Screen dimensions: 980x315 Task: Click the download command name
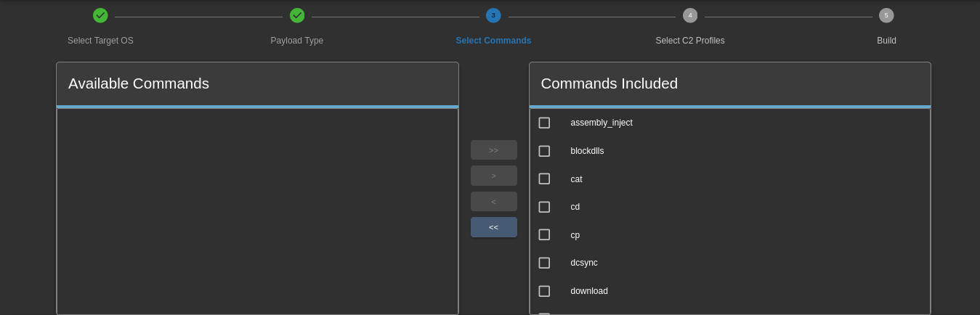coord(589,291)
